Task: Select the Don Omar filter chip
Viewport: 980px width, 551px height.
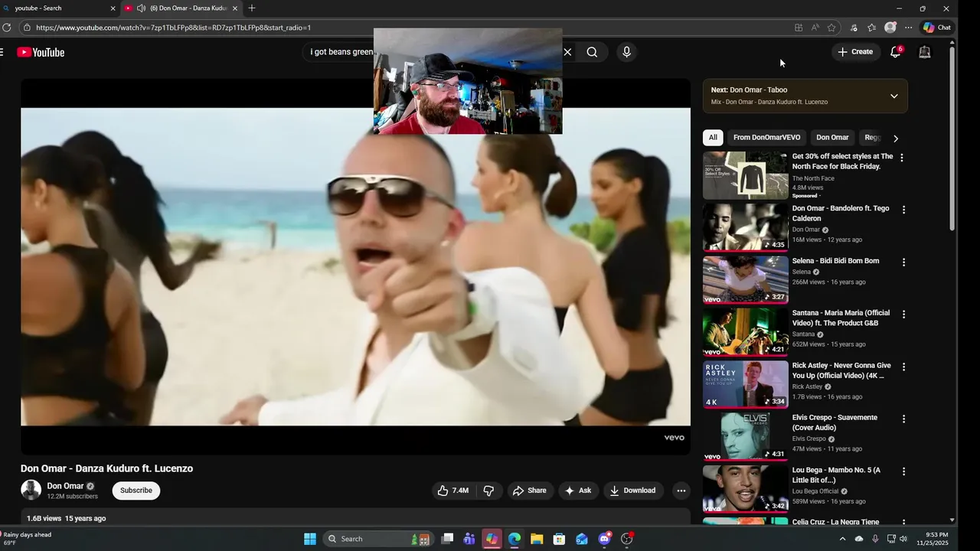Action: 832,138
